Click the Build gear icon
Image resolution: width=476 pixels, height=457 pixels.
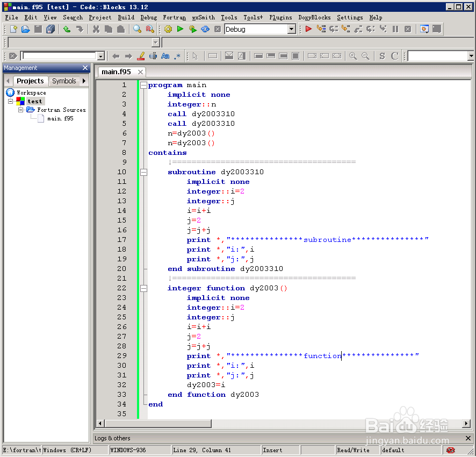click(168, 29)
